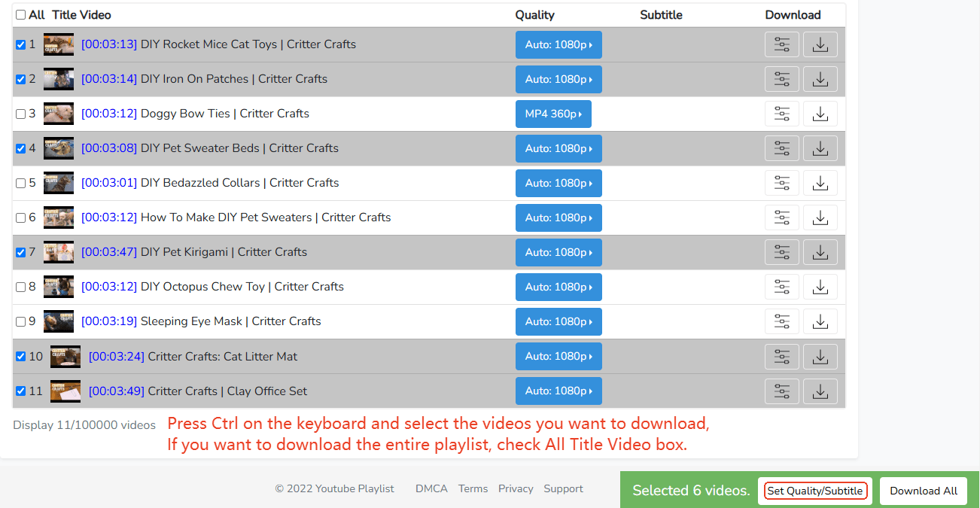Open settings icon for DIY Iron On Patches

pyautogui.click(x=782, y=79)
